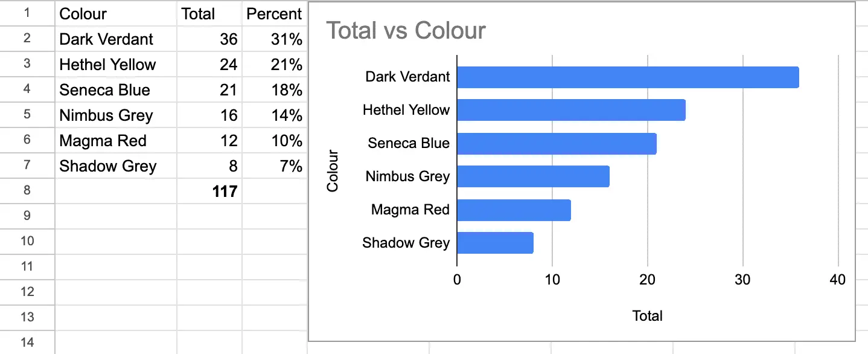
Task: Click the chart title Total vs Colour
Action: point(406,30)
